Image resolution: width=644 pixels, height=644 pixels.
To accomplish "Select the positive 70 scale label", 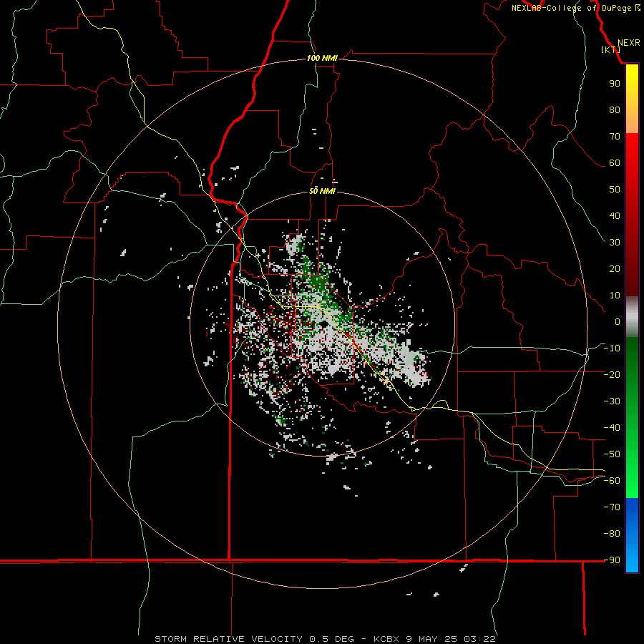I will pos(615,137).
